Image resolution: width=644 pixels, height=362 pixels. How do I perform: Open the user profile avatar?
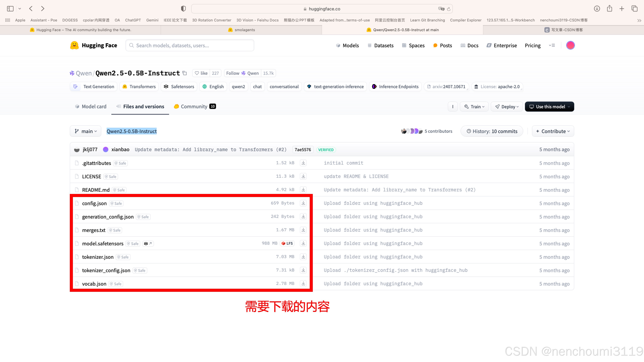(570, 45)
